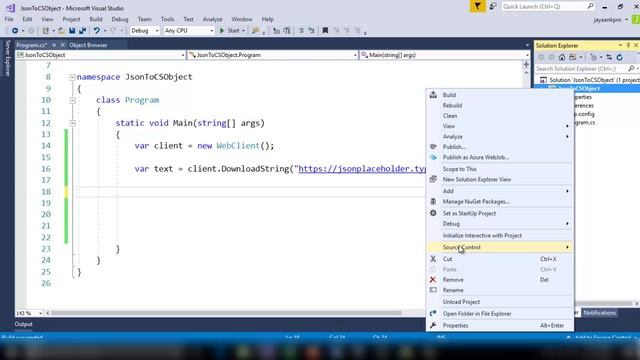Click the Undo arrow icon
Viewport: 640px width, 360px height.
coord(97,31)
